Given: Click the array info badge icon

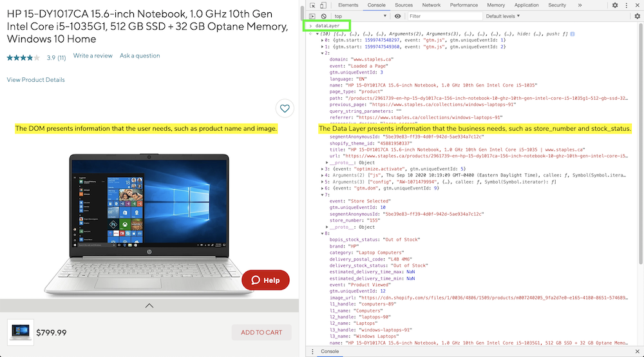Looking at the screenshot, I should (573, 34).
